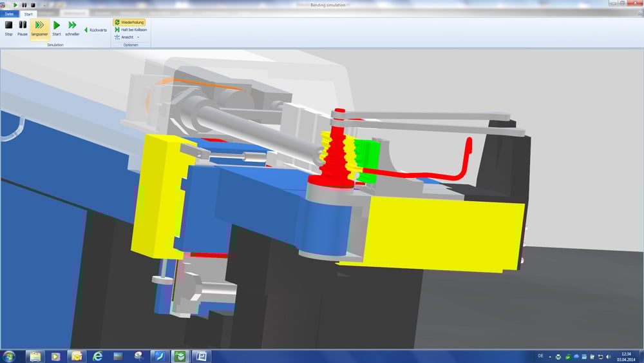644x363 pixels.
Task: Click the quick access stop icon
Action: click(32, 5)
